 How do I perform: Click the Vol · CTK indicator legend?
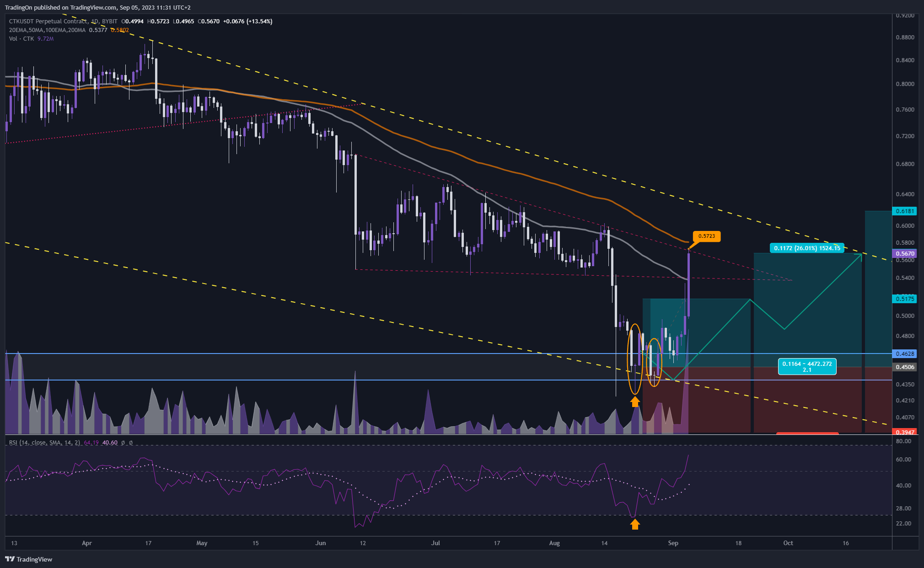tap(21, 39)
